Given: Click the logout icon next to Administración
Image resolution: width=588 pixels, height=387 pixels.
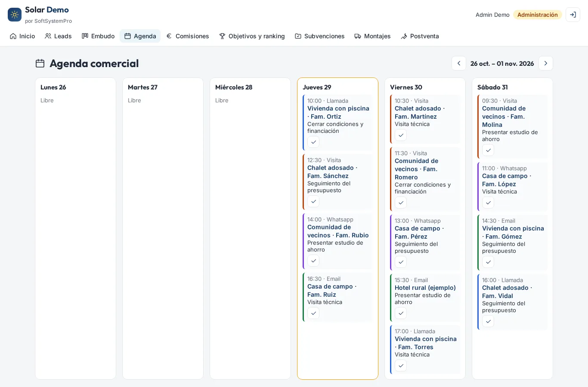Looking at the screenshot, I should tap(573, 15).
